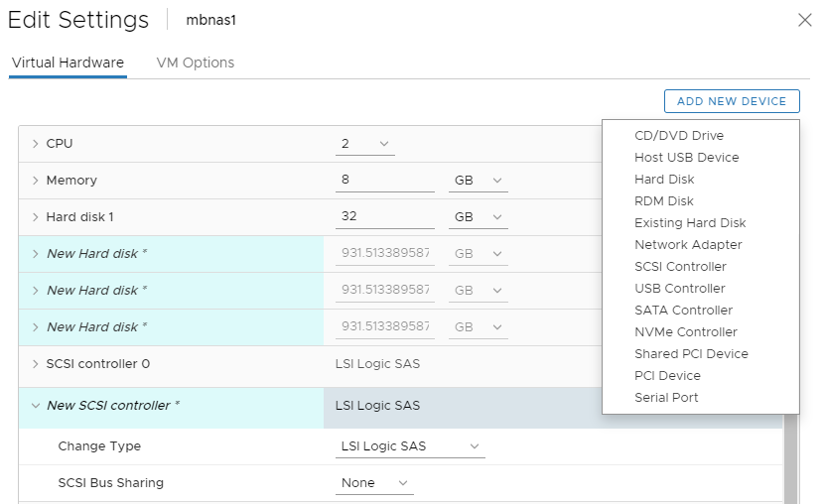825x504 pixels.
Task: Add a SATA Controller from menu
Action: pos(683,311)
